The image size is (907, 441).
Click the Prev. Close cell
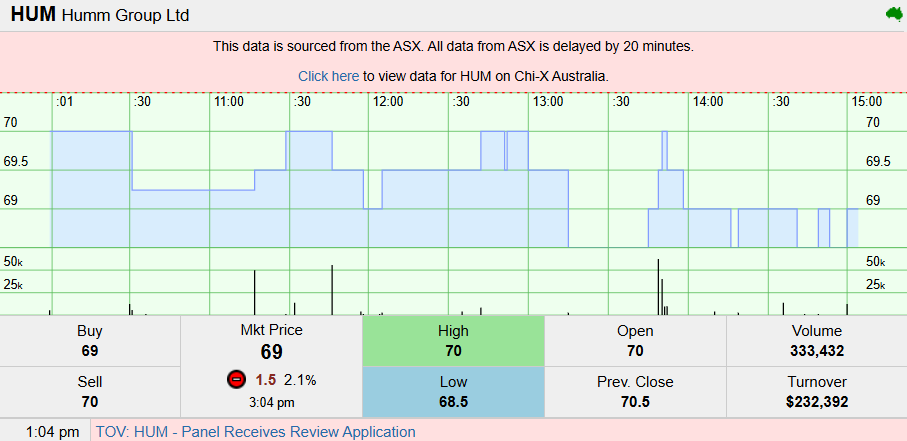click(x=635, y=392)
